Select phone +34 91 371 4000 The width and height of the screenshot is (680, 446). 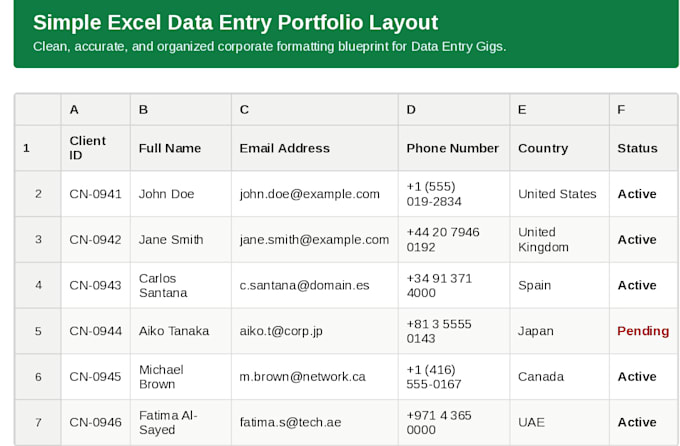pyautogui.click(x=454, y=285)
